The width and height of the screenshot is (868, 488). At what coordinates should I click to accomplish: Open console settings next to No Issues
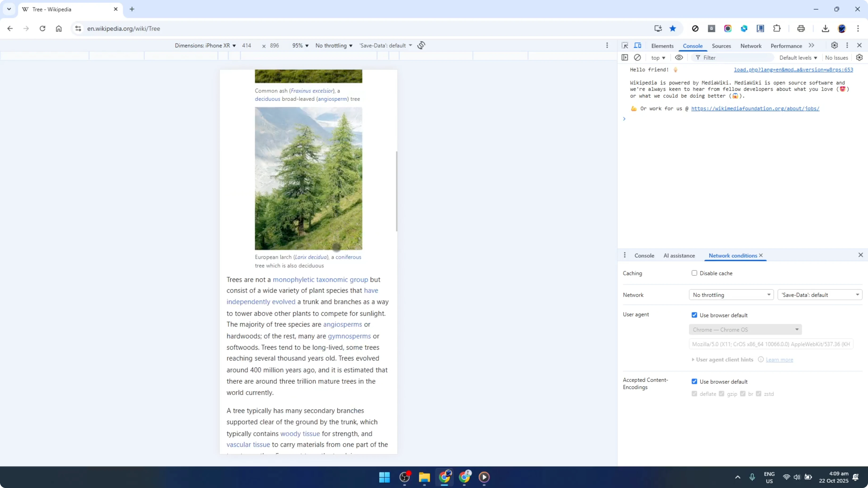(859, 58)
